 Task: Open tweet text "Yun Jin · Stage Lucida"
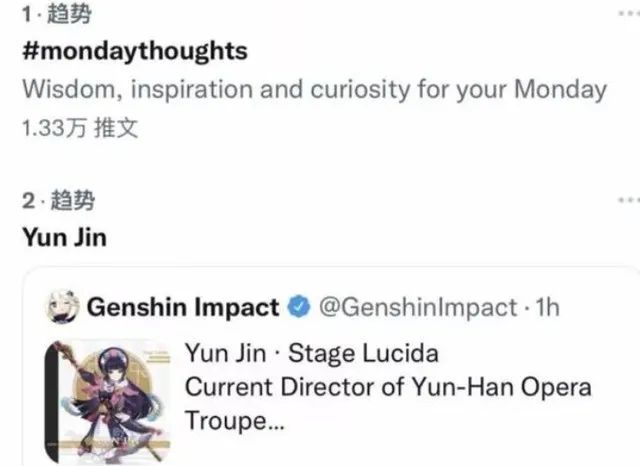pyautogui.click(x=312, y=353)
